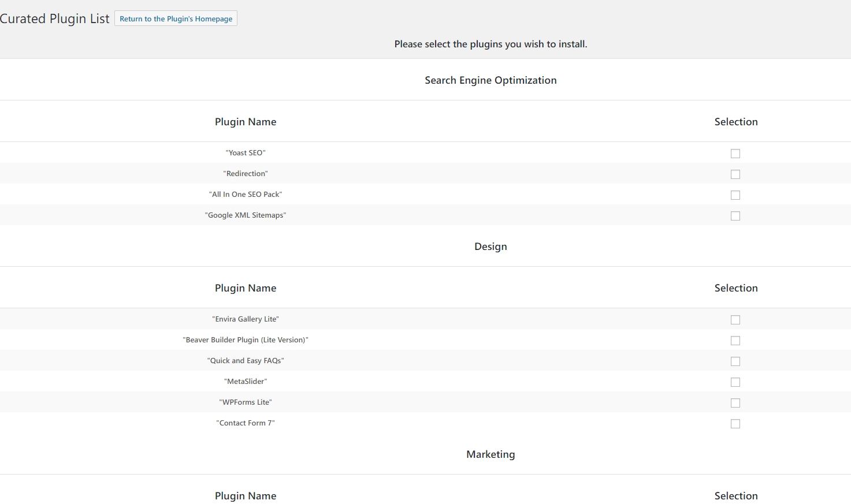
Task: Tick the Quick and Easy FAQs checkbox
Action: click(735, 361)
